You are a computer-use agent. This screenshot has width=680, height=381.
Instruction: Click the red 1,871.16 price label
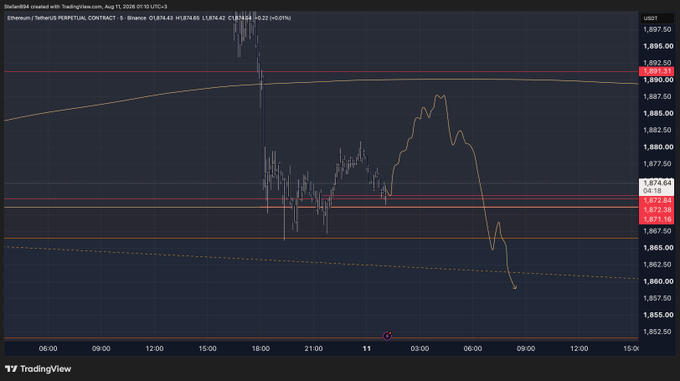coord(657,220)
